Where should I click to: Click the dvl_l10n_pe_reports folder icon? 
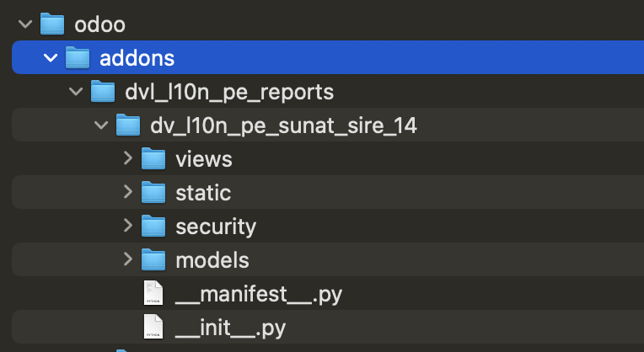tap(103, 91)
